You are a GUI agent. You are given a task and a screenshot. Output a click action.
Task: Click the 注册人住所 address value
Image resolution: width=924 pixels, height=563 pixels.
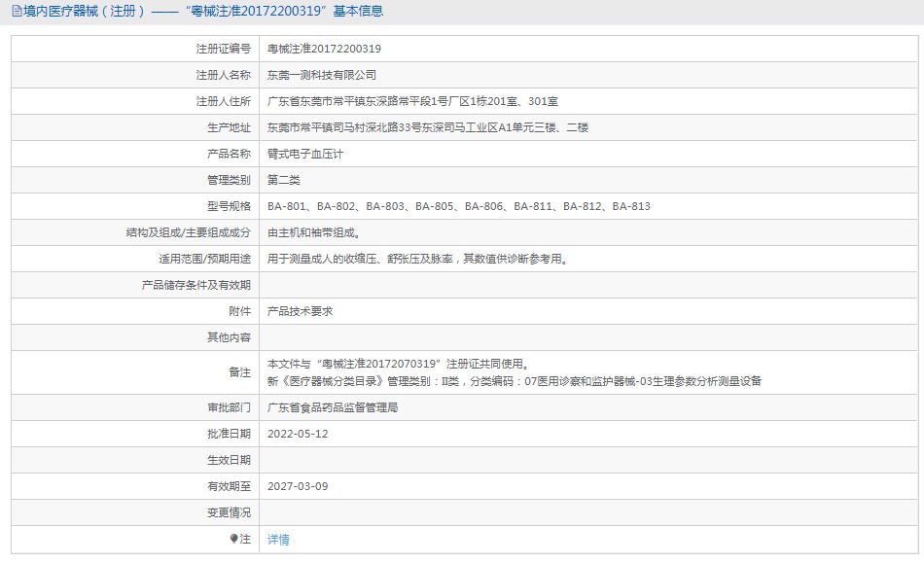(x=412, y=101)
